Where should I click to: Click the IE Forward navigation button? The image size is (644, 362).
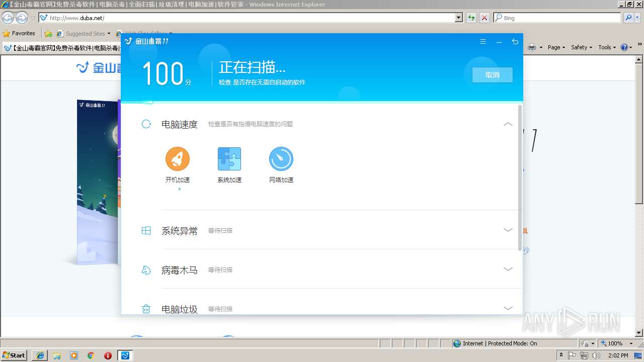[x=22, y=18]
